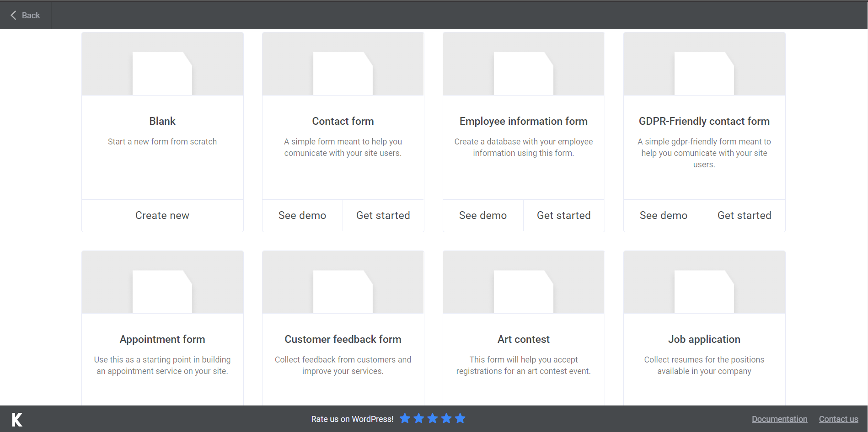This screenshot has height=432, width=868.
Task: Click the Employee information form thumbnail icon
Action: pyautogui.click(x=523, y=73)
